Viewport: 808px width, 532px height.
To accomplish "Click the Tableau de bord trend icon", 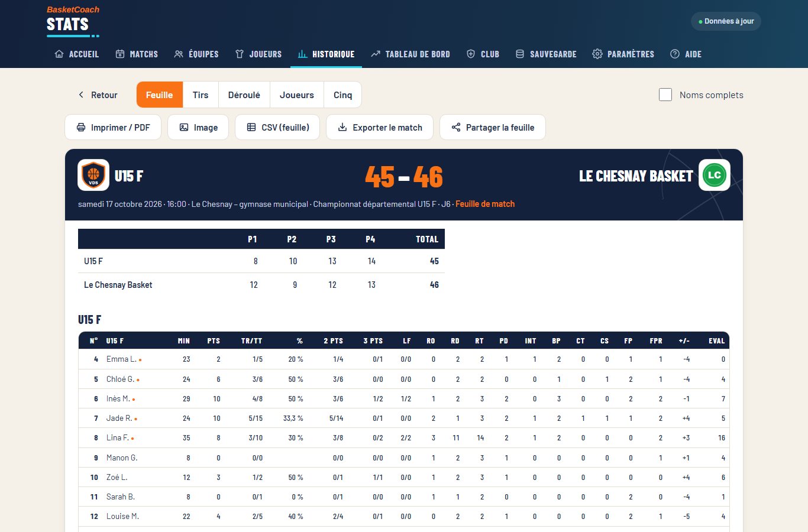I will pos(376,54).
